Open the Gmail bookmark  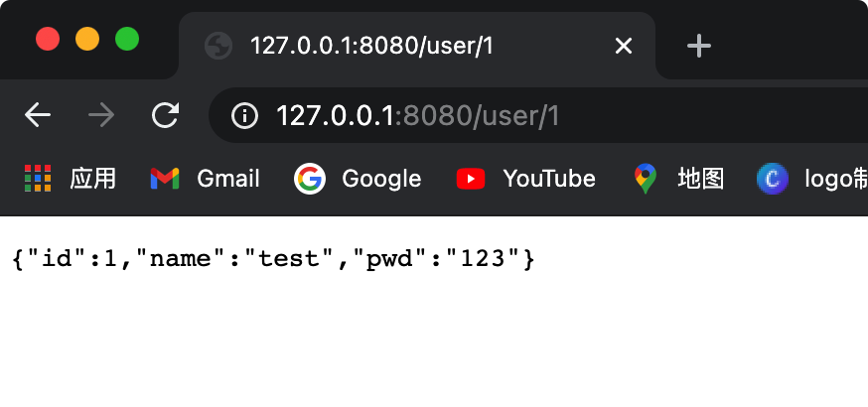[205, 179]
